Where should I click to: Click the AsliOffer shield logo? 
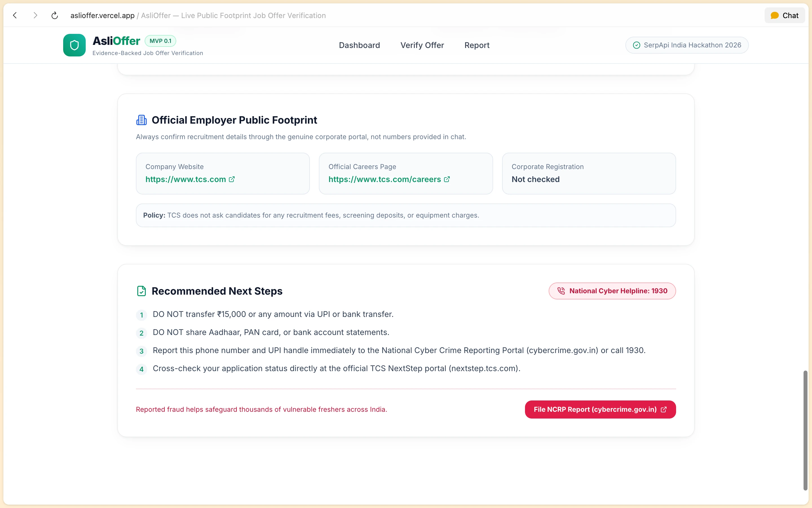[74, 45]
